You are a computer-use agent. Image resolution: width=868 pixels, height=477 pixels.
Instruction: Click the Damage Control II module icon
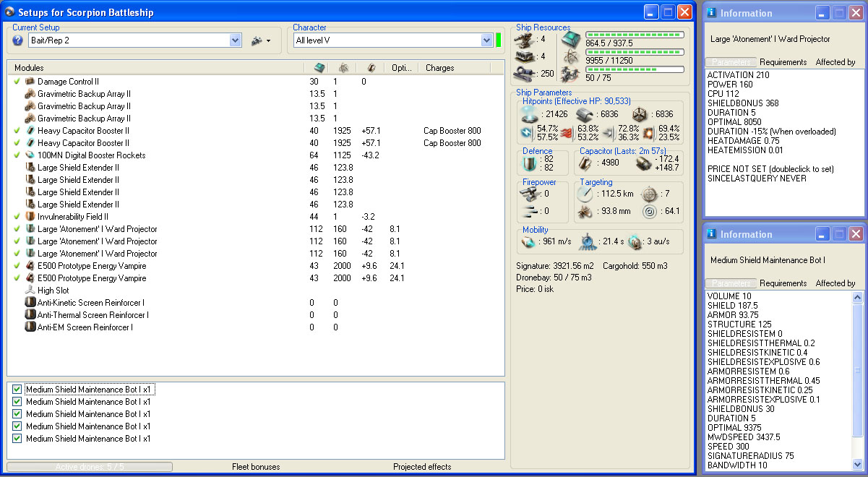(30, 82)
